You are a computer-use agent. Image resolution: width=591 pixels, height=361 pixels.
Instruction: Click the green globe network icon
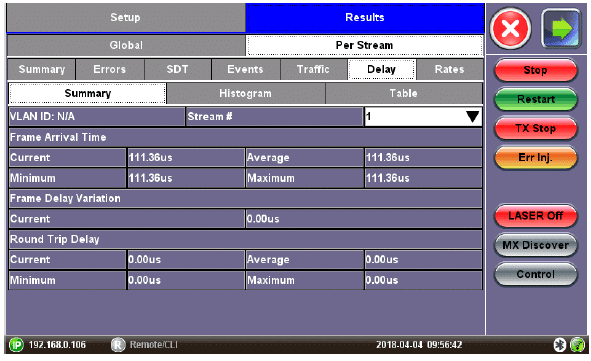pos(577,344)
